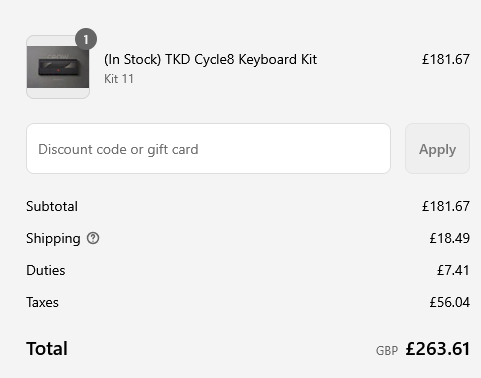Viewport: 481px width, 378px height.
Task: Focus the Discount code or gift card field
Action: (208, 149)
